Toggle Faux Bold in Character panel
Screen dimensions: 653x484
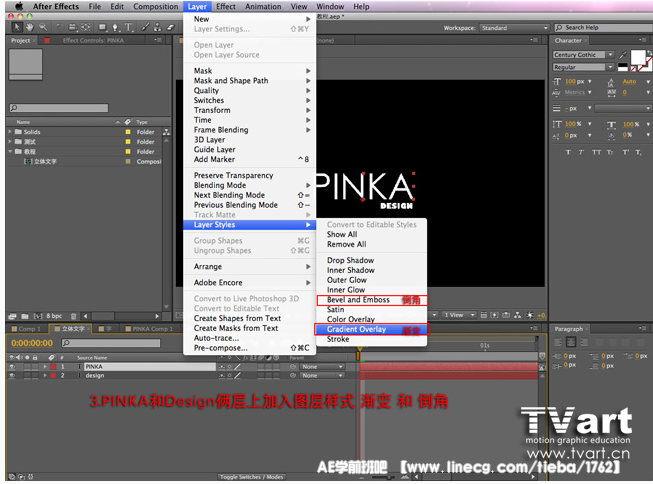coord(568,152)
